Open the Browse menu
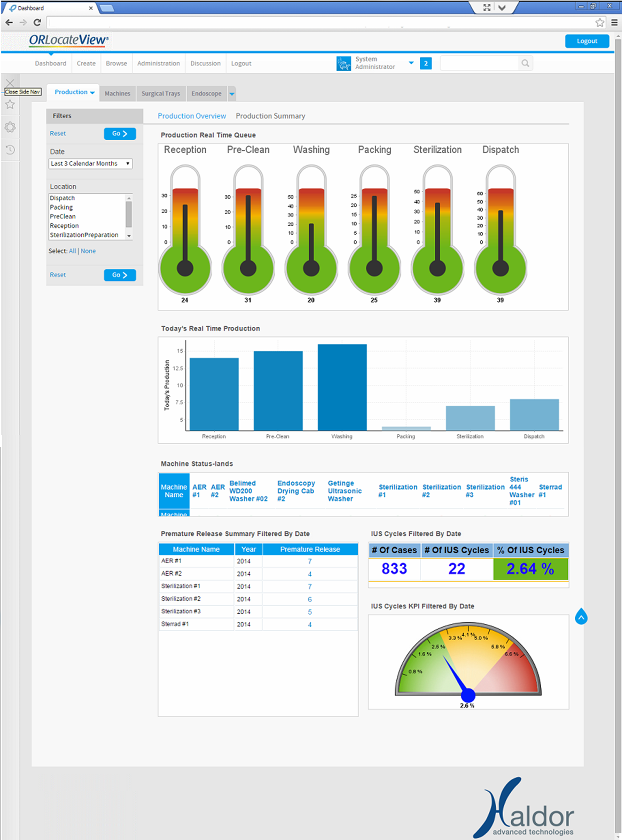Screen dimensions: 622x840 117,63
